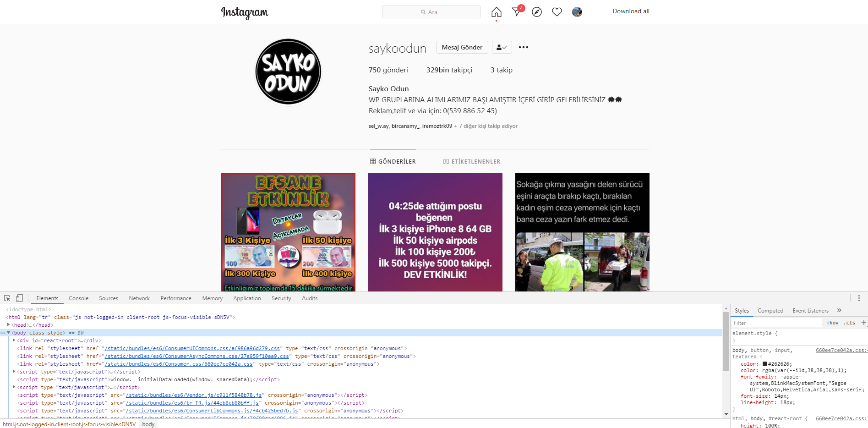The height and width of the screenshot is (428, 868).
Task: Open the Explore compass icon
Action: [537, 12]
